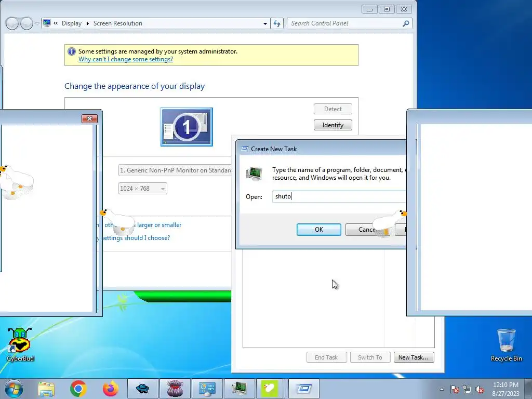The image size is (532, 399).
Task: Switch to the Control Panel taskbar window
Action: 207,389
